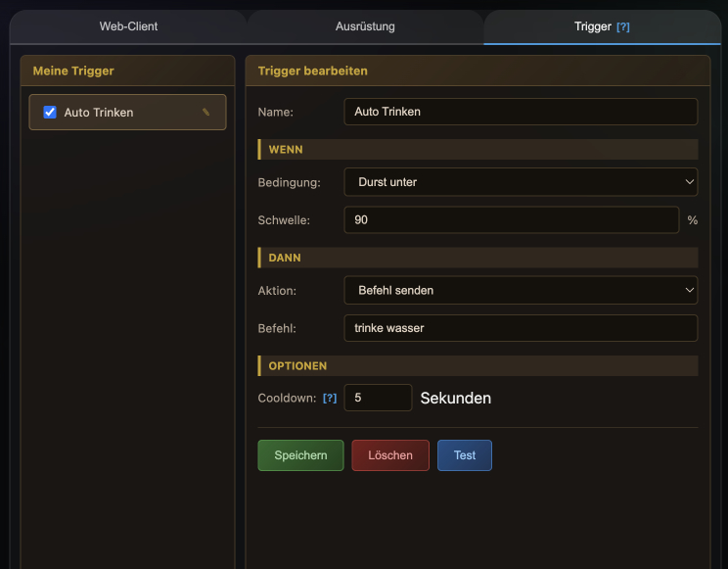This screenshot has width=728, height=569.
Task: Open the Cooldown help tooltip icon
Action: tap(330, 399)
